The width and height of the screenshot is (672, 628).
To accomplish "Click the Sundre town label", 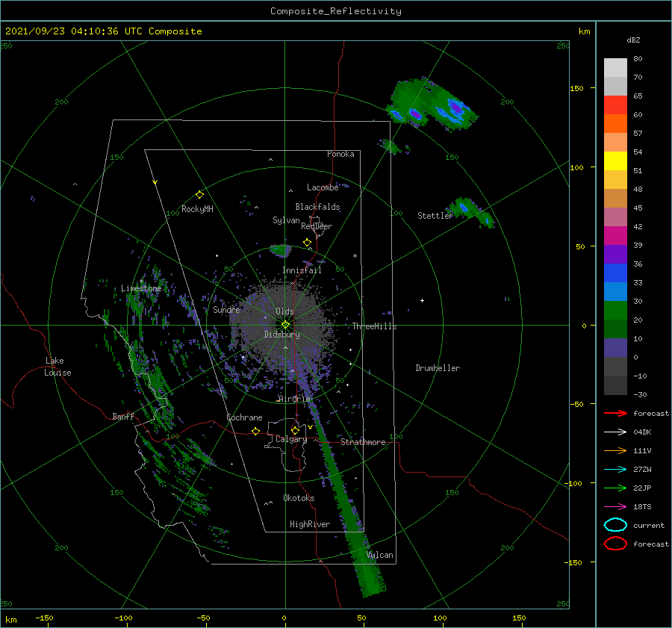I will [x=226, y=309].
